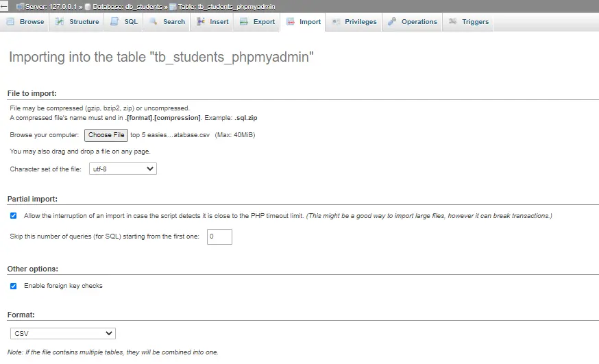Click the Choose File button
The image size is (599, 364).
[x=106, y=136]
